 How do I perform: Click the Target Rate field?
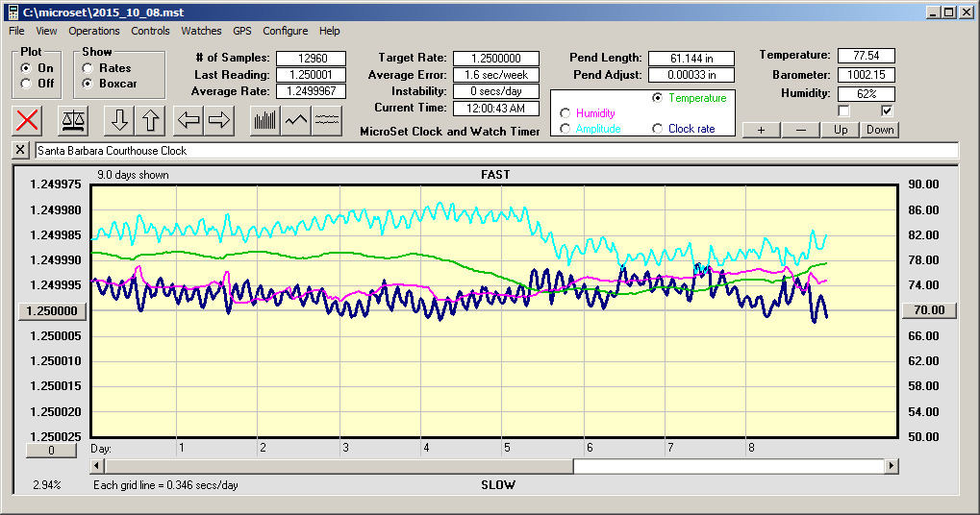pyautogui.click(x=496, y=58)
